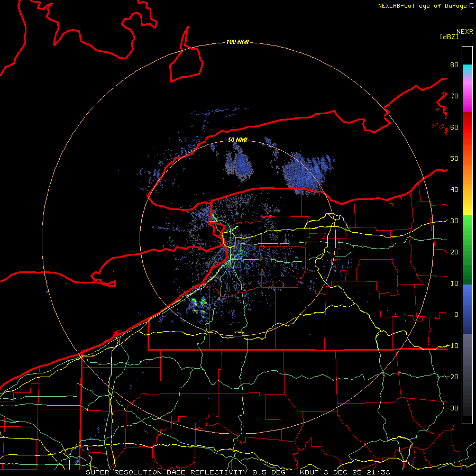Screen dimensions: 476x476
Task: Click the 21:38 timestamp in the caption
Action: 378,472
